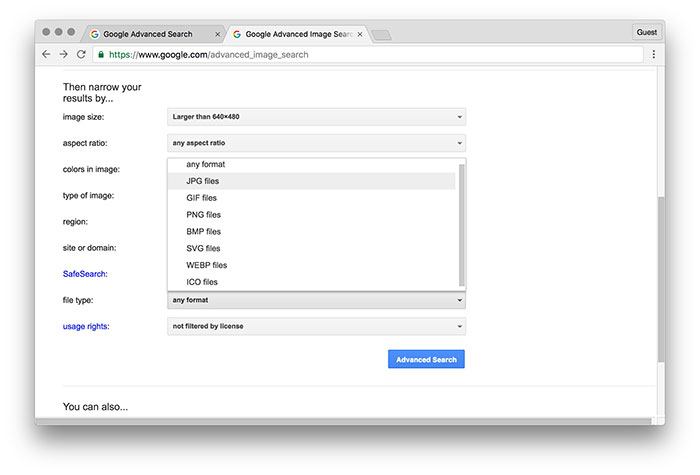Screen dimensions: 700x475
Task: Reload the page with the refresh icon
Action: (81, 54)
